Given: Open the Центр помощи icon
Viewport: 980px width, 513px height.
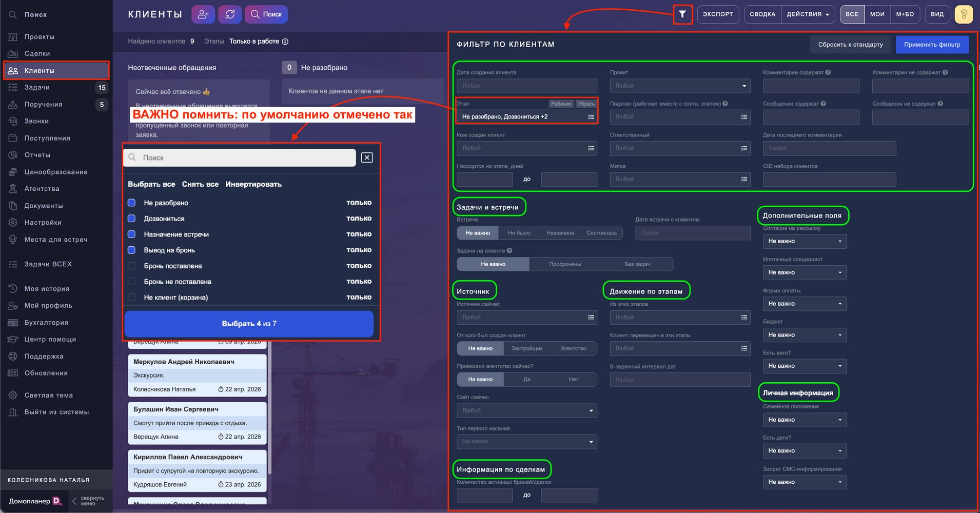Looking at the screenshot, I should click(x=13, y=339).
